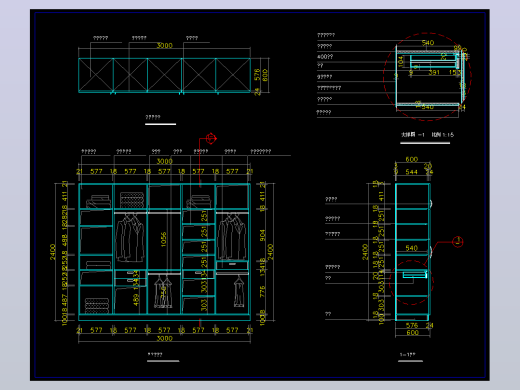Select the ??????? label above the elevation's right end

pos(261,151)
